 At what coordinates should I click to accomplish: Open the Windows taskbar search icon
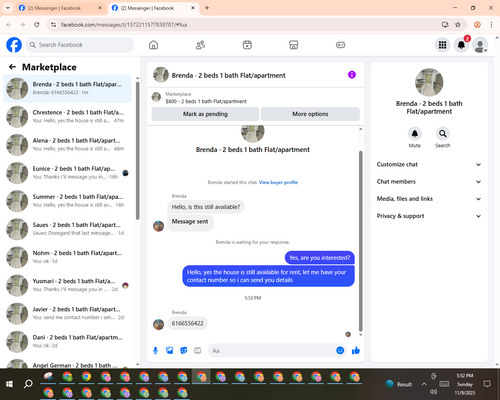[x=28, y=384]
